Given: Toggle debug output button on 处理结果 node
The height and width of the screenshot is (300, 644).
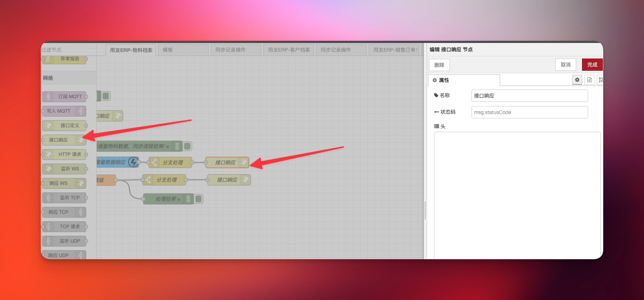Looking at the screenshot, I should pyautogui.click(x=198, y=199).
